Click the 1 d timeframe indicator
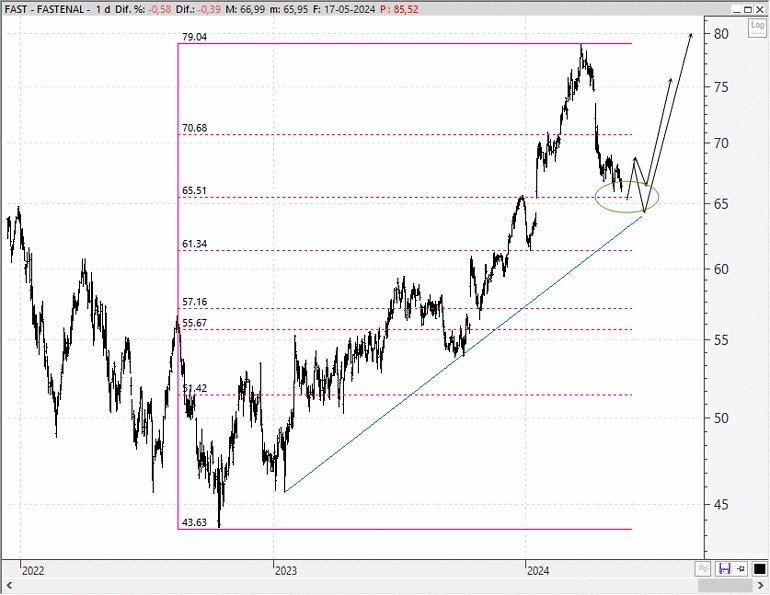The width and height of the screenshot is (770, 595). click(103, 9)
